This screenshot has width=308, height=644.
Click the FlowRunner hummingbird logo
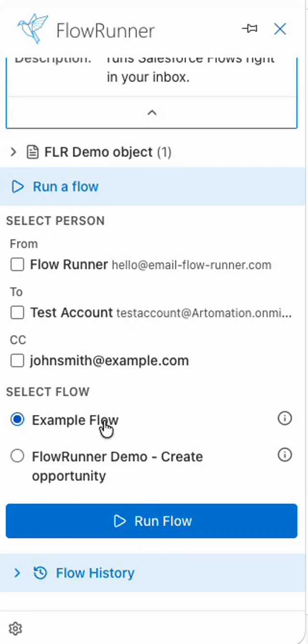[x=33, y=29]
